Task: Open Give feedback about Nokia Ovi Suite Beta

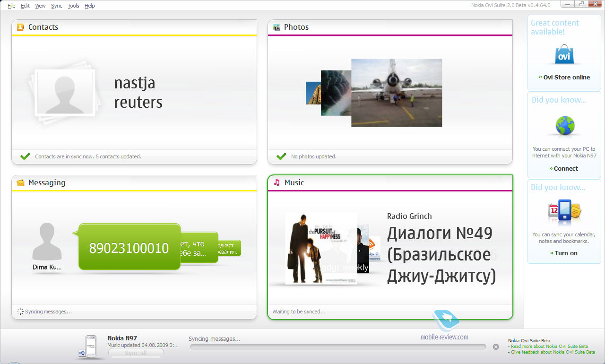Action: pos(553,352)
